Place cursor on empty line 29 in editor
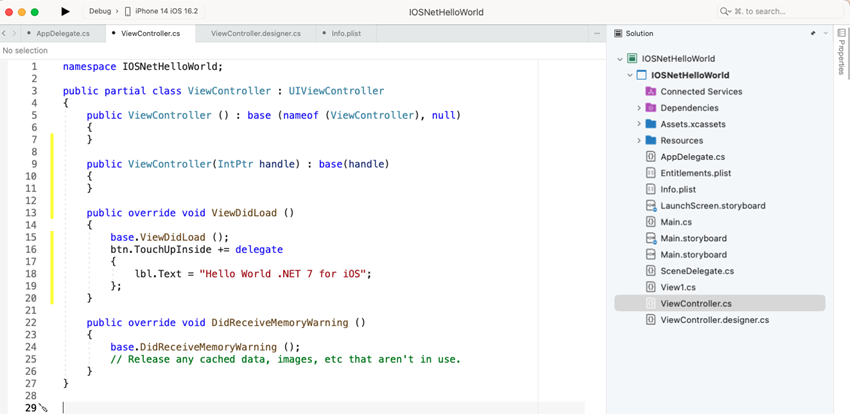Screen dimensions: 850x414 324,408
